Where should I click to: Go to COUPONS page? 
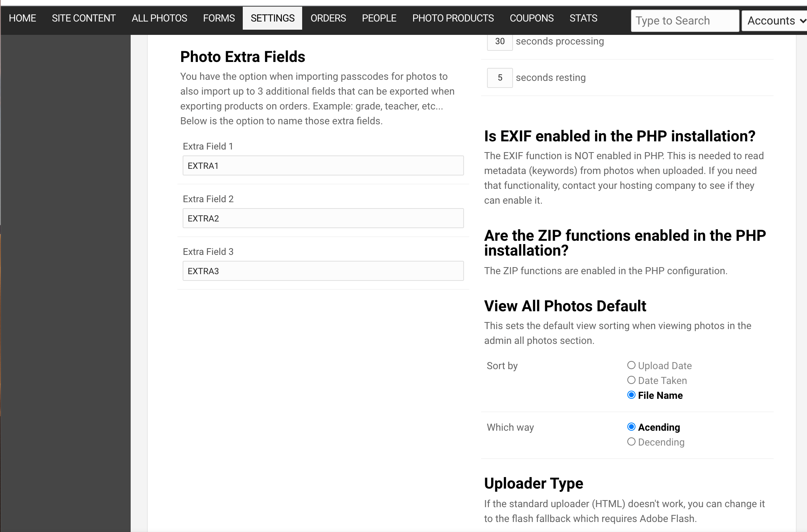(x=532, y=18)
